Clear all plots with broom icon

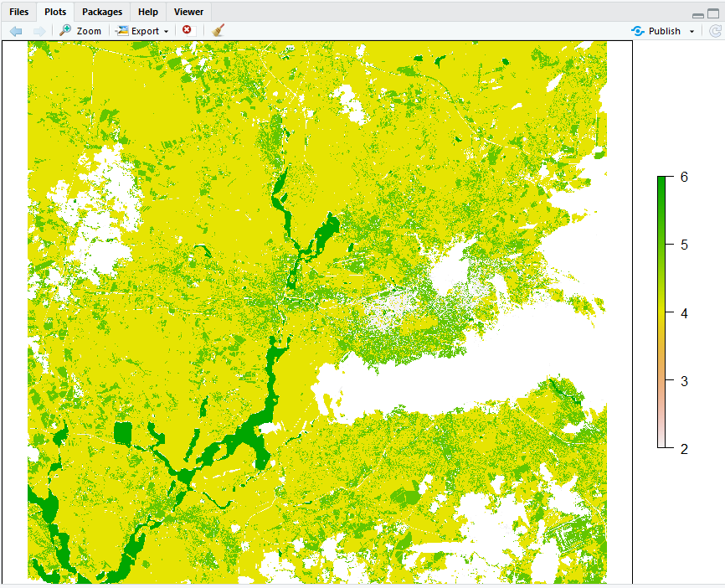(218, 30)
